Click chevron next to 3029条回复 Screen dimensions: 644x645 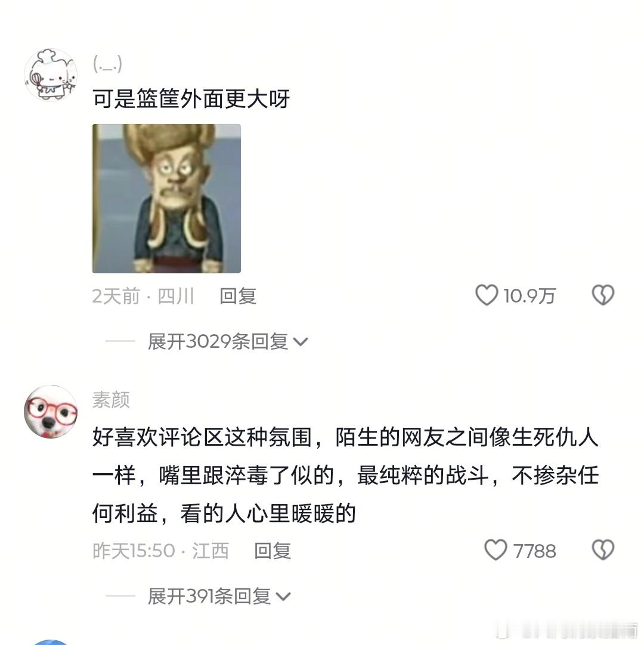coord(301,342)
